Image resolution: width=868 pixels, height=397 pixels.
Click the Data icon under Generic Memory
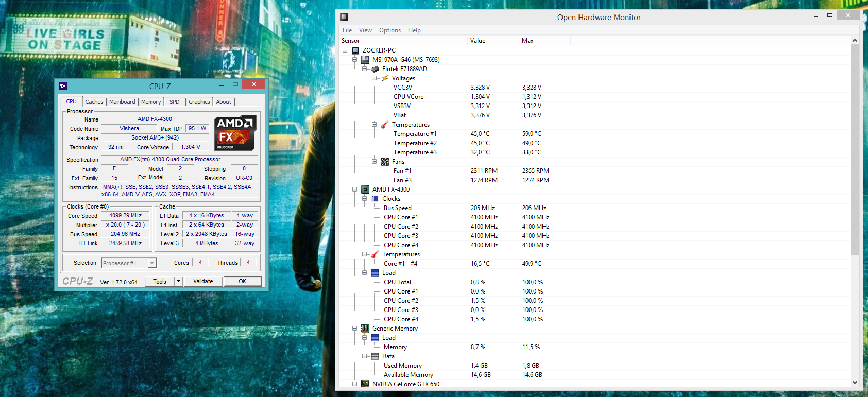(375, 356)
